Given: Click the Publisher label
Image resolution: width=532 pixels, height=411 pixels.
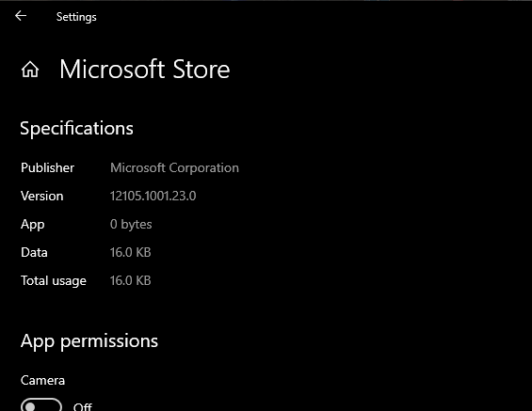Looking at the screenshot, I should [x=47, y=167].
